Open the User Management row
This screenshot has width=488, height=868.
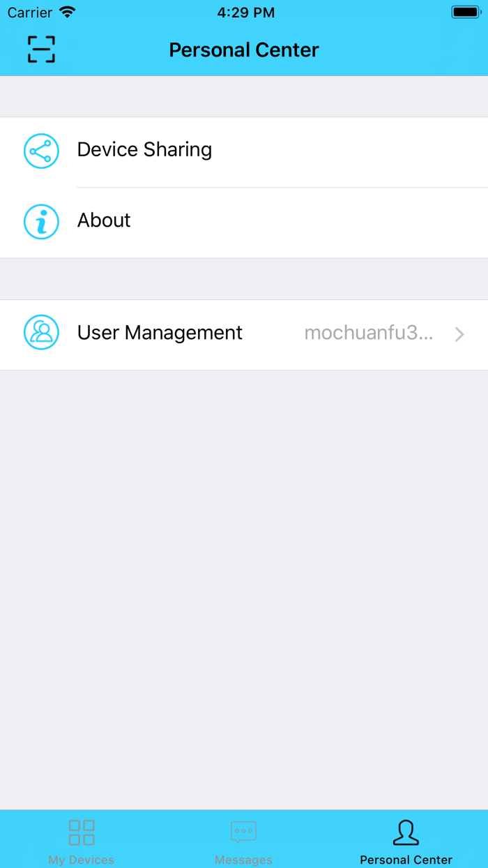click(244, 335)
